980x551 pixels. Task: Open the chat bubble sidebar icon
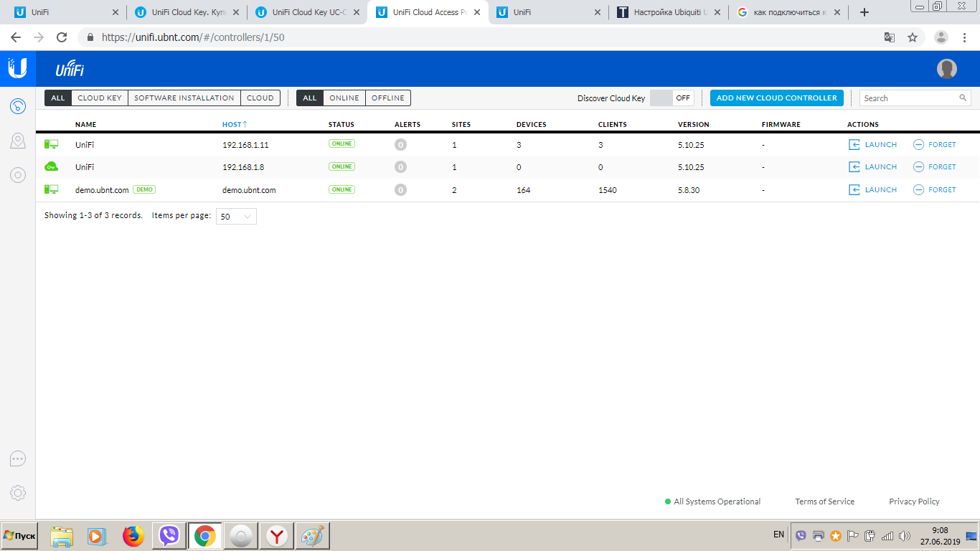(18, 458)
